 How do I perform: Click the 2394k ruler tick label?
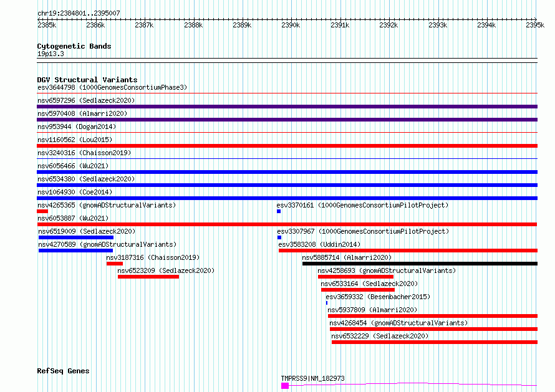(x=486, y=25)
